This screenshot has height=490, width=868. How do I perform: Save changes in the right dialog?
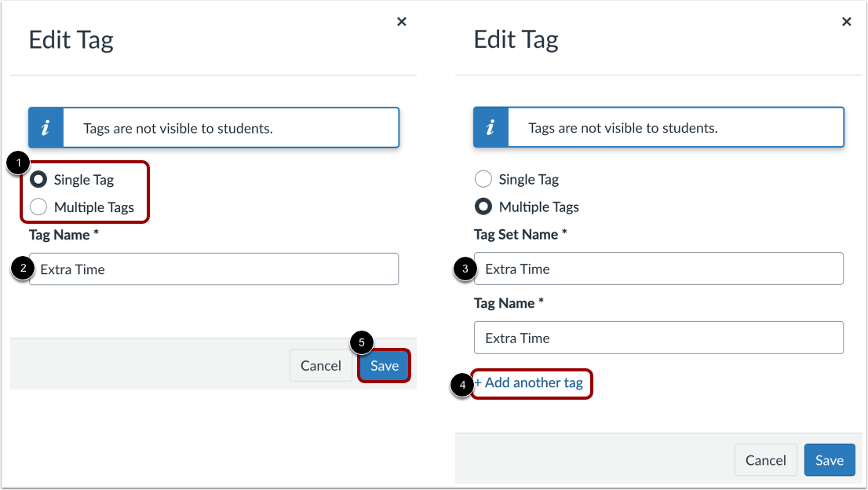(829, 459)
